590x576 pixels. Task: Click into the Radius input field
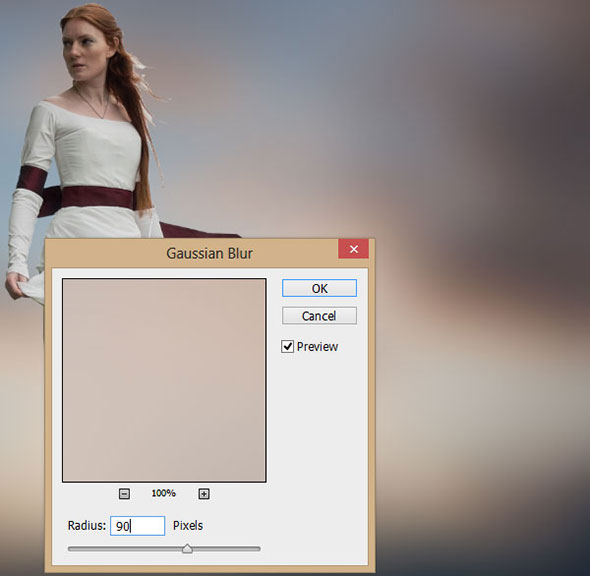coord(137,526)
